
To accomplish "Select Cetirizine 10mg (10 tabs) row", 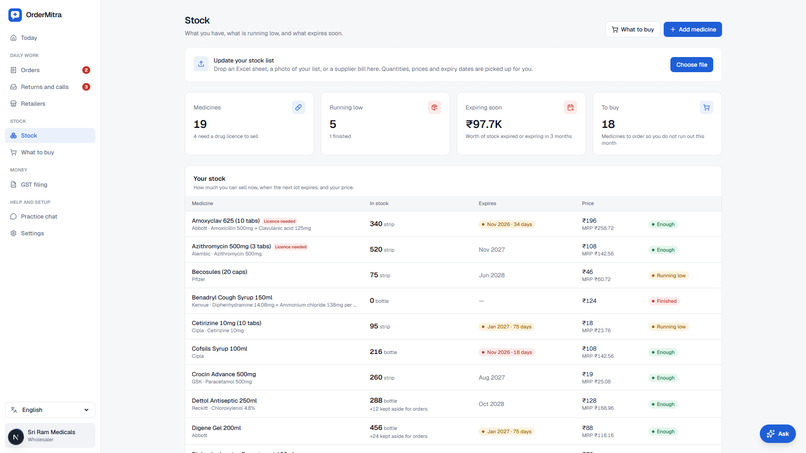I will [x=453, y=327].
